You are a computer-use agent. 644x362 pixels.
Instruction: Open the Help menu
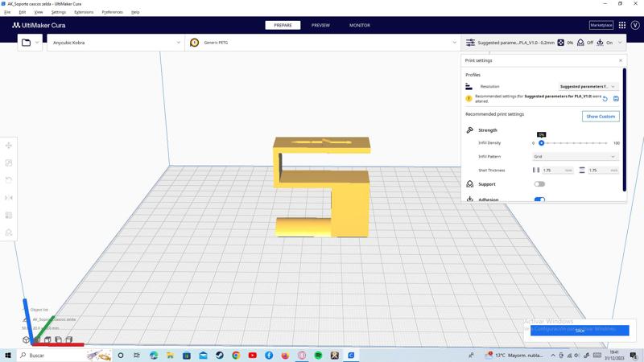coord(135,12)
